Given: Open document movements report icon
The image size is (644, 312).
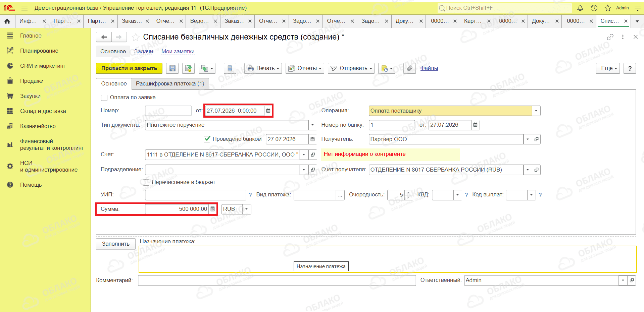Looking at the screenshot, I should 230,68.
